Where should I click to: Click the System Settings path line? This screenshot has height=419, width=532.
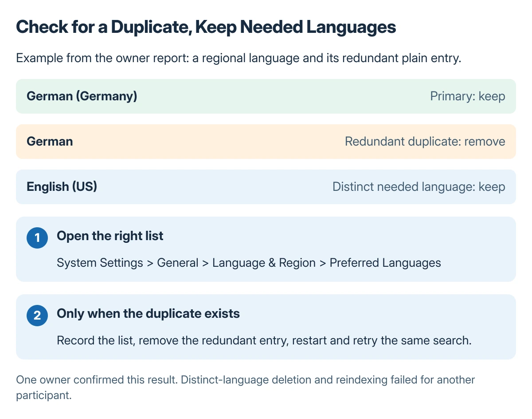point(249,263)
